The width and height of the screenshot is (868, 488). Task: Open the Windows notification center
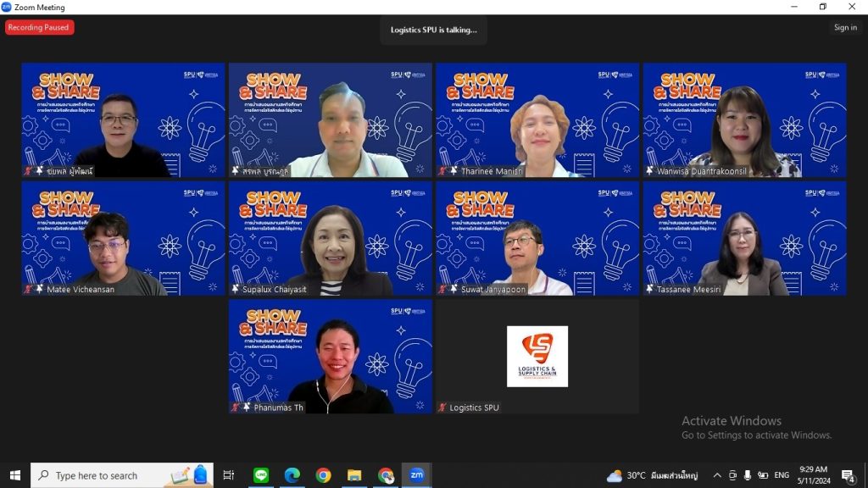(x=848, y=475)
